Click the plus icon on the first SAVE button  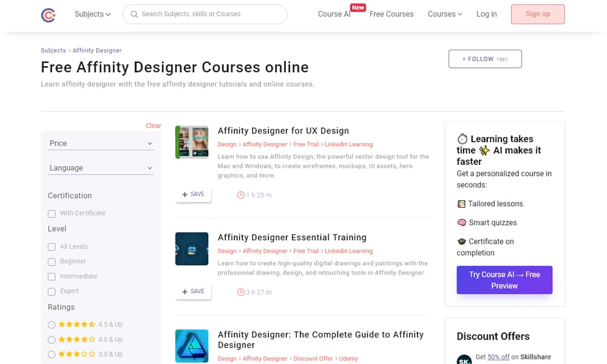pyautogui.click(x=185, y=194)
